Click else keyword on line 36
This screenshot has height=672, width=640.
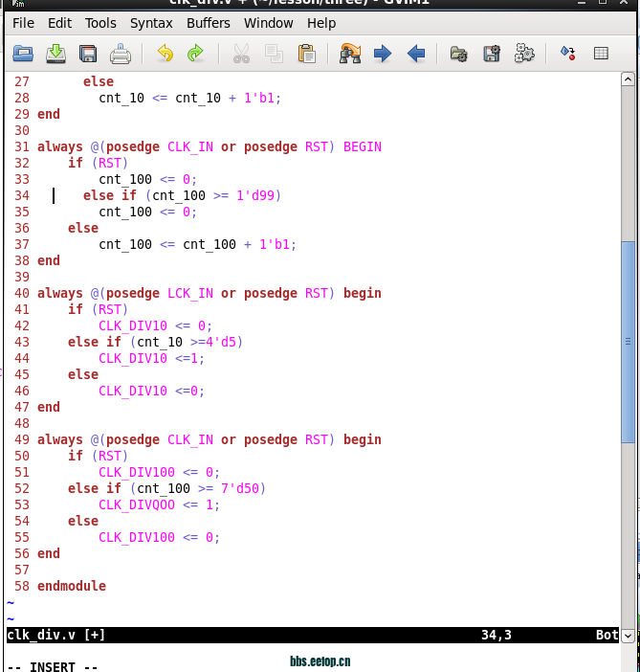83,229
